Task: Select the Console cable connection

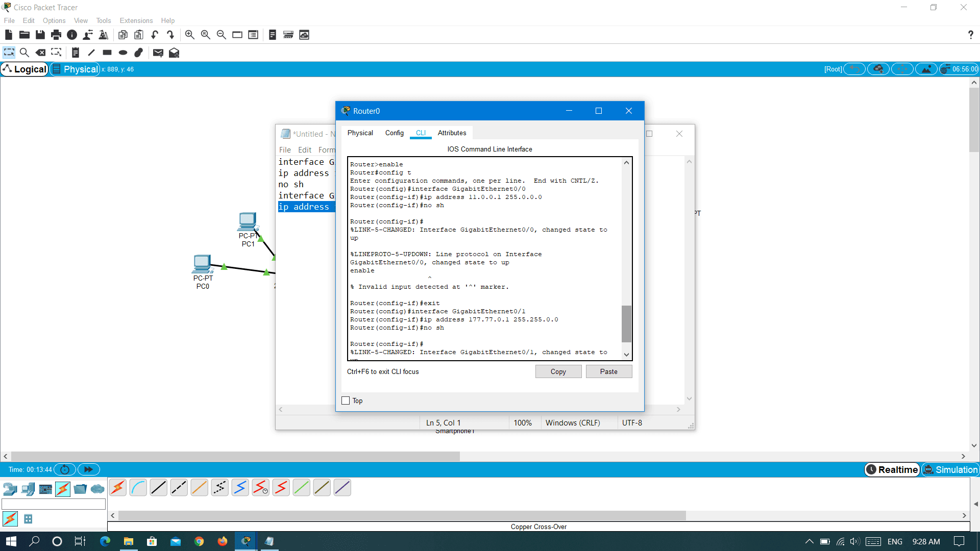Action: click(138, 488)
